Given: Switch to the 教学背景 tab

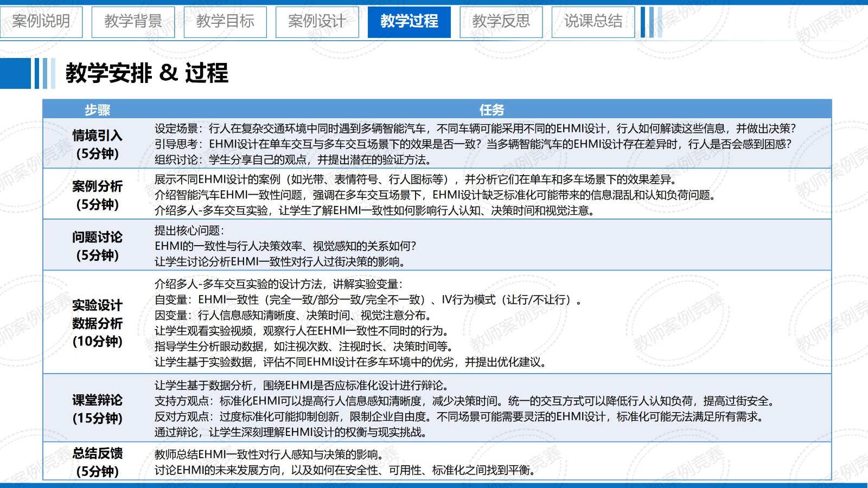Looking at the screenshot, I should tap(133, 22).
